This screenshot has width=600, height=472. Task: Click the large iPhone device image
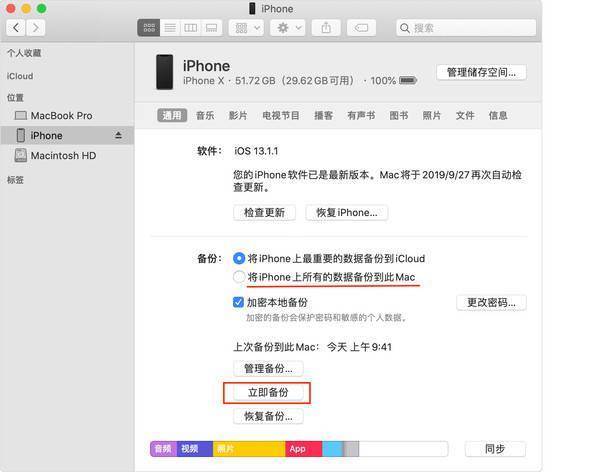(165, 72)
